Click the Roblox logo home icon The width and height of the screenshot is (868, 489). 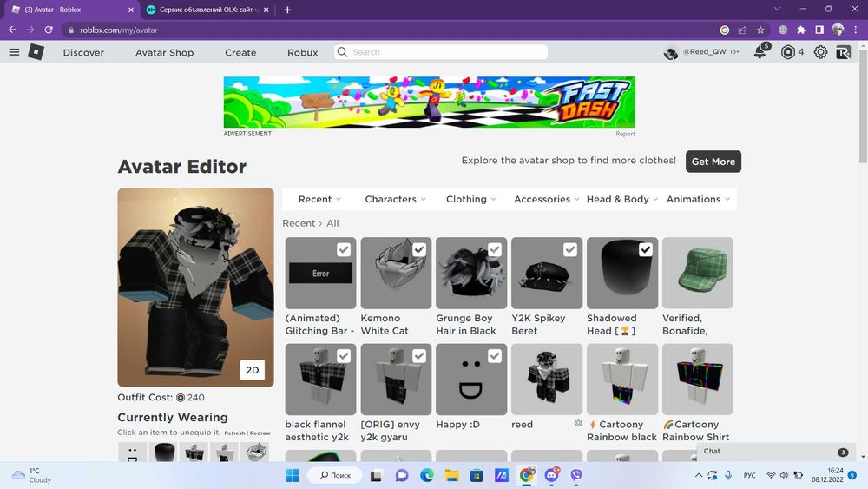tap(36, 52)
